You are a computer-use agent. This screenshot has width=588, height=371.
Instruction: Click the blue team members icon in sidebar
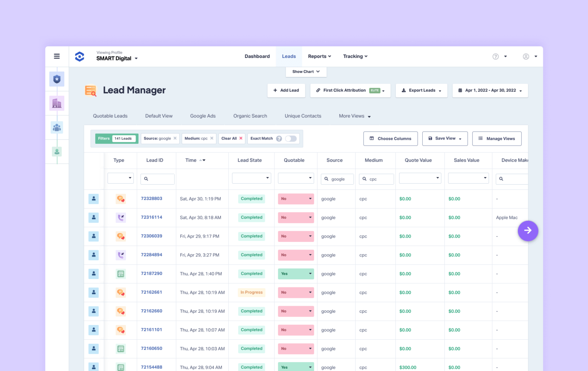(x=57, y=127)
